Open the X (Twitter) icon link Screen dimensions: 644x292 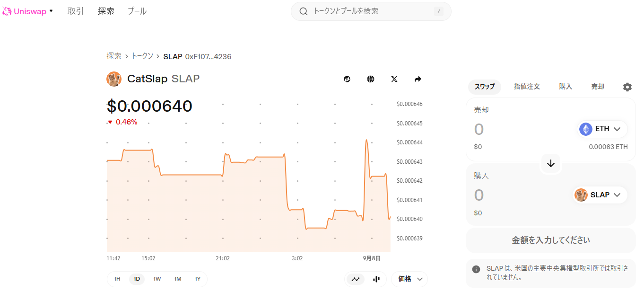(394, 79)
